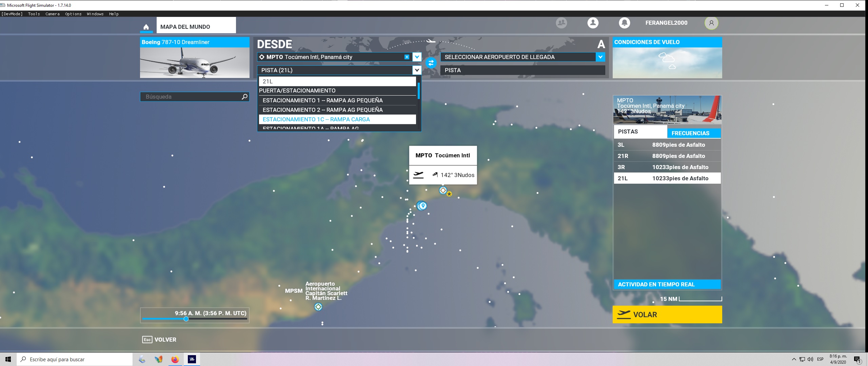
Task: Open the notifications bell icon
Action: (625, 23)
